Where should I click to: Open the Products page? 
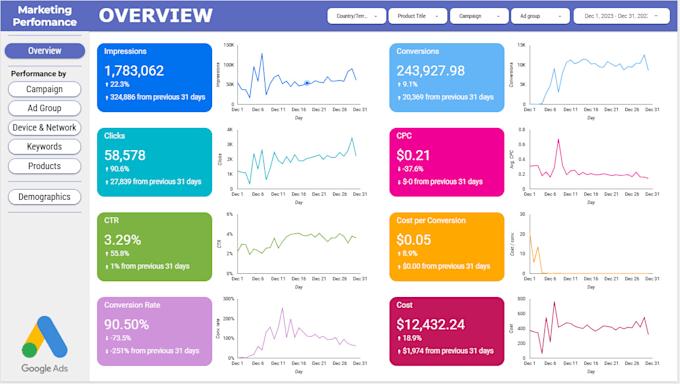(x=44, y=166)
